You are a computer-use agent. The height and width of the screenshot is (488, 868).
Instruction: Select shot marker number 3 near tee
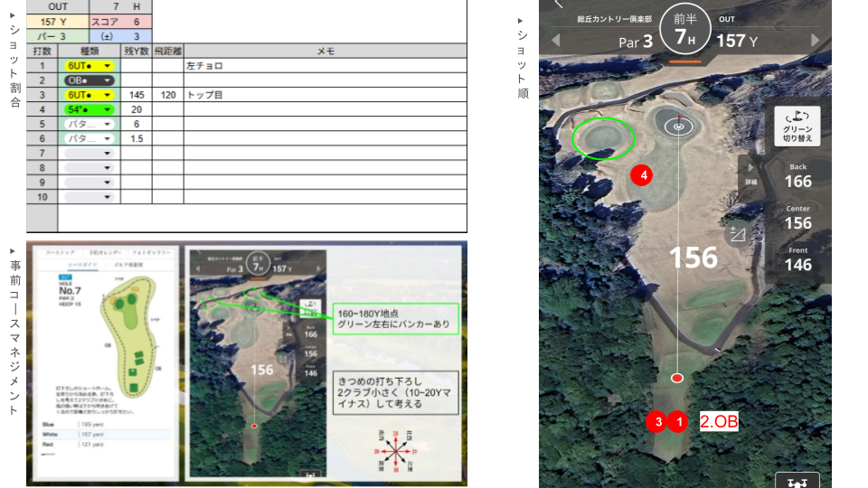click(x=658, y=421)
